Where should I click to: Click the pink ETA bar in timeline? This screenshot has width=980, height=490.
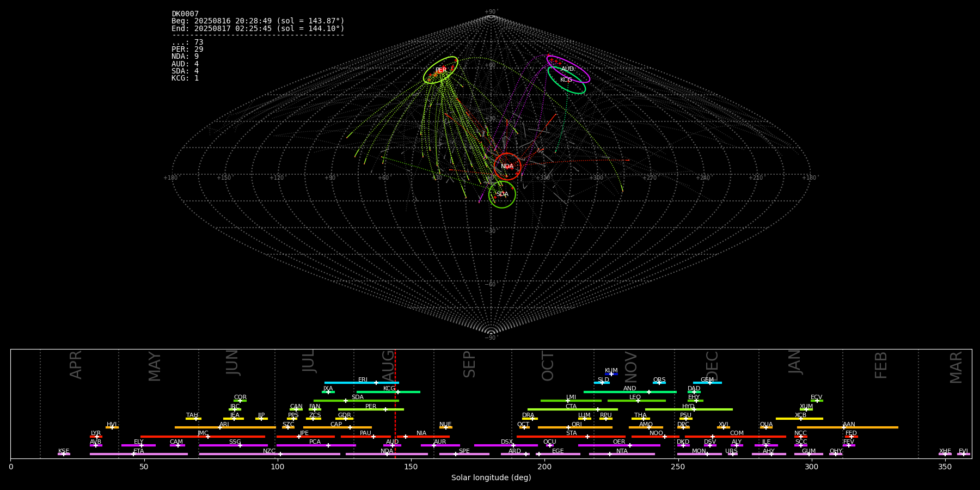pos(139,454)
